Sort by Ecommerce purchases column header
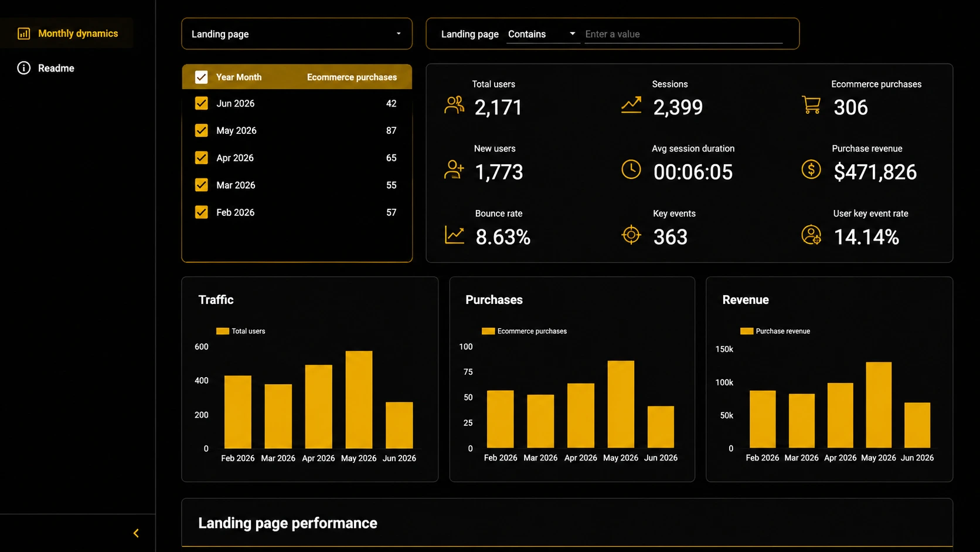The image size is (980, 552). tap(352, 77)
